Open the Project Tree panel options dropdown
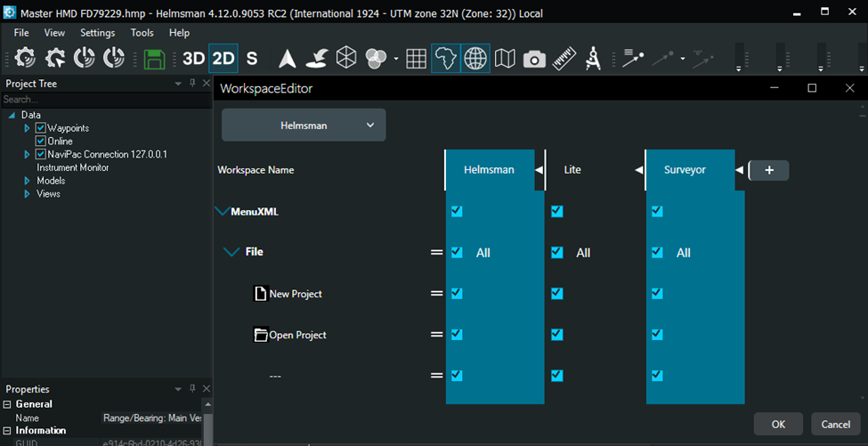Image resolution: width=868 pixels, height=446 pixels. 178,84
